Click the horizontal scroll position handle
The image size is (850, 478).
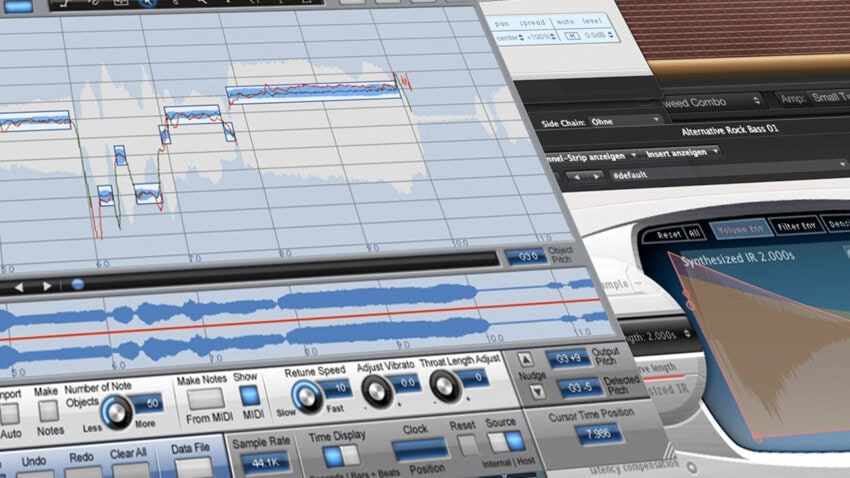pyautogui.click(x=77, y=284)
